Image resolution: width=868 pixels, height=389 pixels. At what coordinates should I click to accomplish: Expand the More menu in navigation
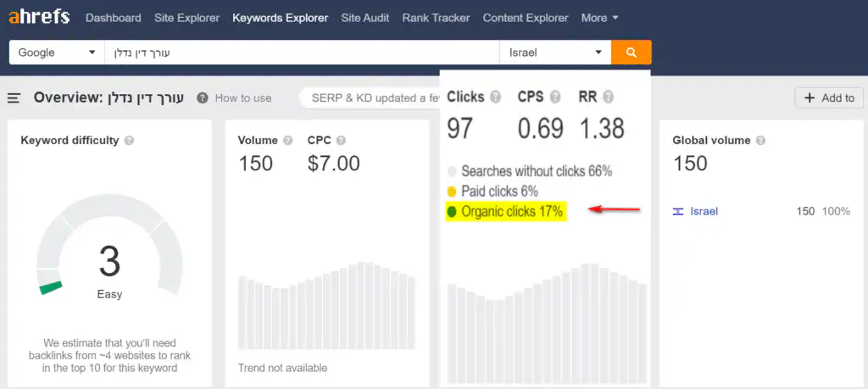(599, 18)
